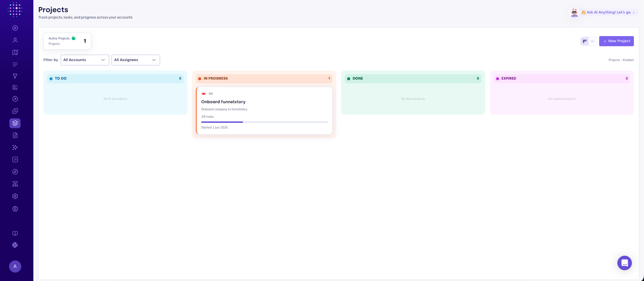
Task: Click the '2/6 tasks' text on card
Action: tap(208, 117)
